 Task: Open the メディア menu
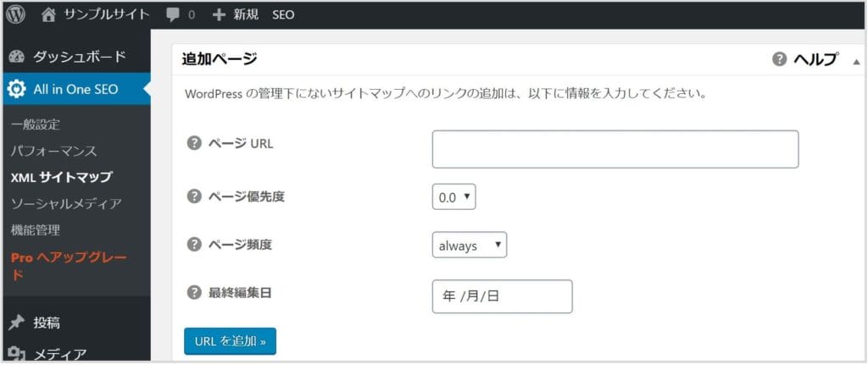pos(60,353)
